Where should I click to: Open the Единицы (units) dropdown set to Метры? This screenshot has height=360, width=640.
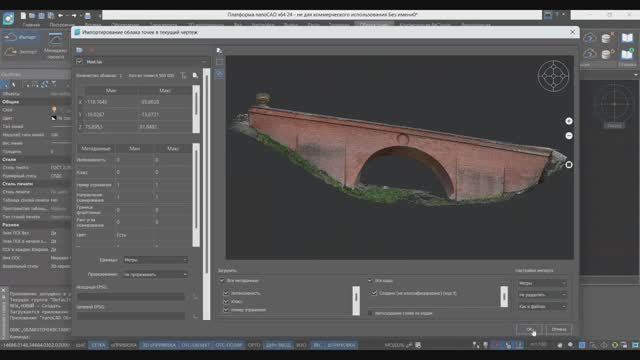(x=156, y=260)
